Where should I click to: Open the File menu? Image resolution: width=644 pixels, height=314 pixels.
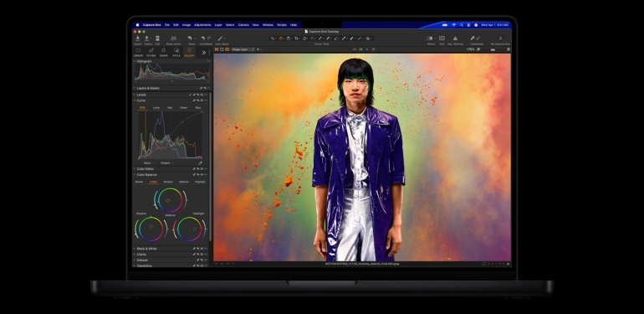167,25
